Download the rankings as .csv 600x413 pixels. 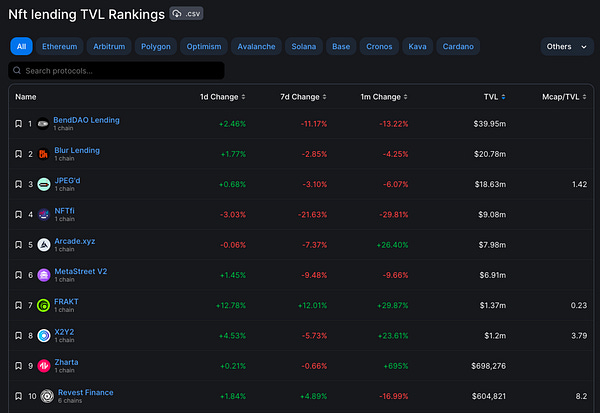point(186,14)
